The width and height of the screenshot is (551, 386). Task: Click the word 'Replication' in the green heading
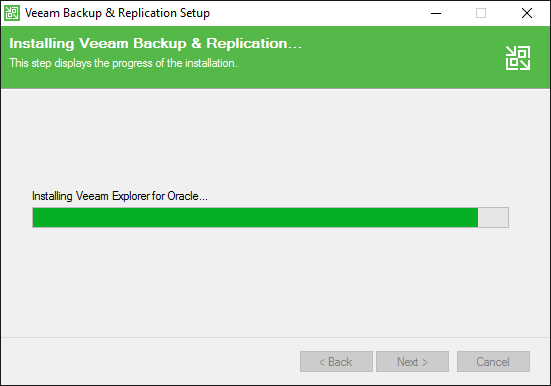click(247, 43)
